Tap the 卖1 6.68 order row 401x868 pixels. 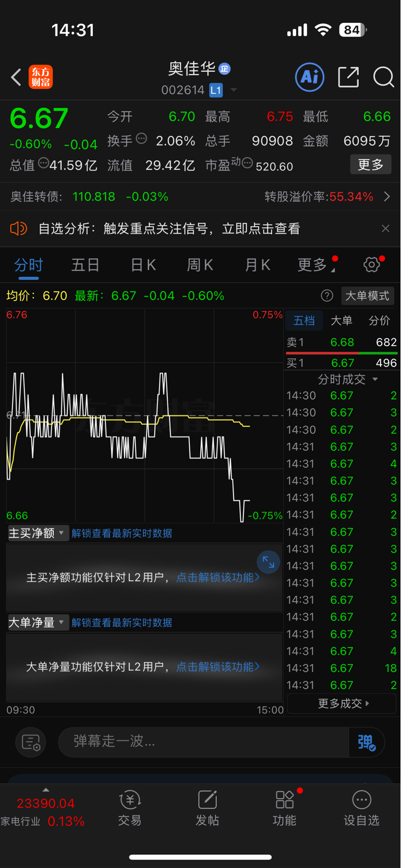pyautogui.click(x=342, y=343)
